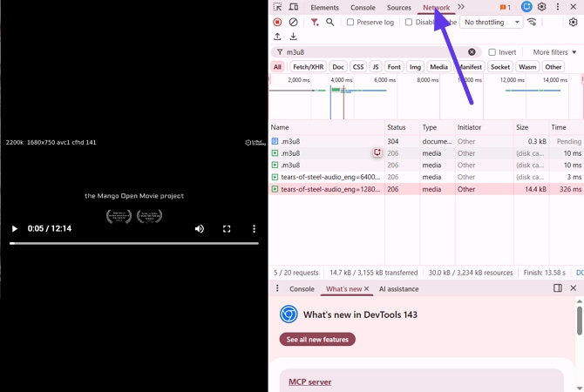Viewport: 584px width, 392px height.
Task: Select What's new drawer tab
Action: [343, 289]
